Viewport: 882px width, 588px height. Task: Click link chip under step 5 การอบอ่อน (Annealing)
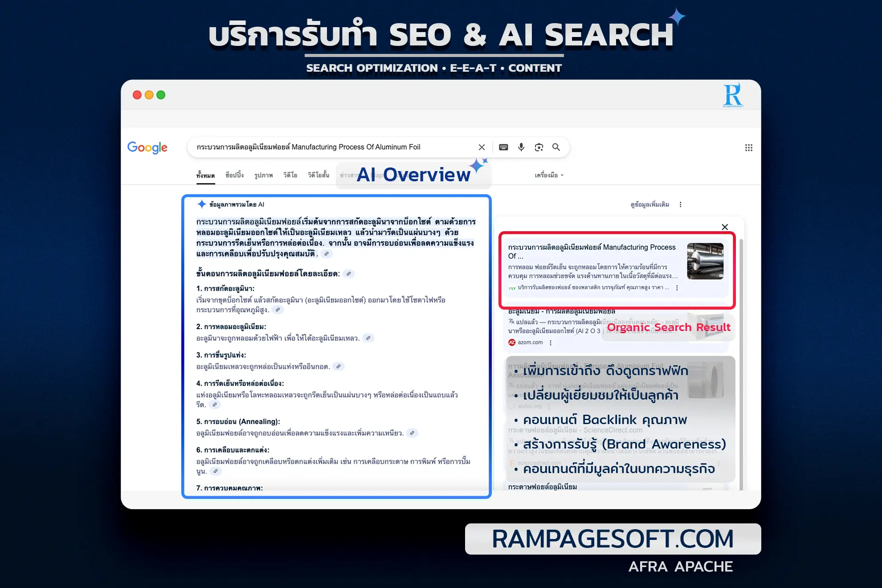412,433
